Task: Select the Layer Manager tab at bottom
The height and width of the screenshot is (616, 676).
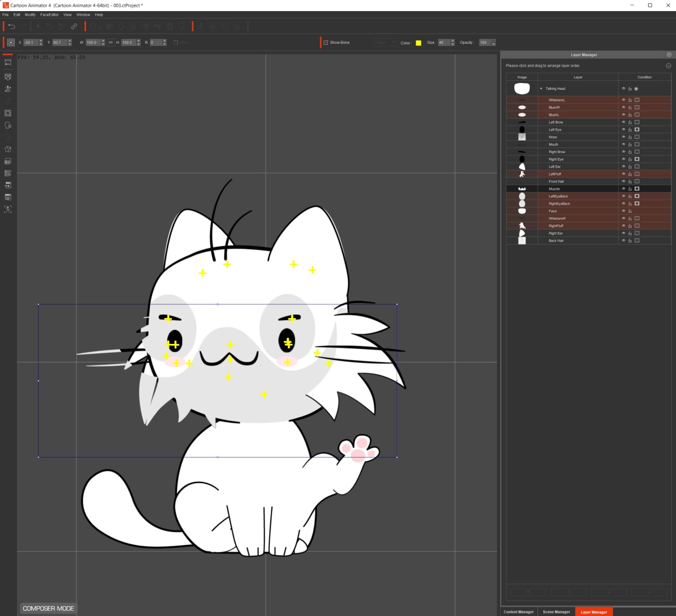Action: 594,612
